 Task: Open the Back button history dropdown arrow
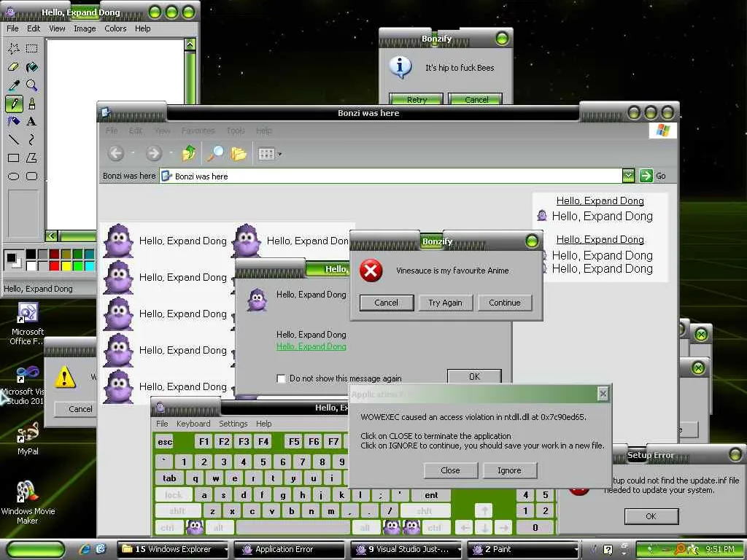[133, 153]
